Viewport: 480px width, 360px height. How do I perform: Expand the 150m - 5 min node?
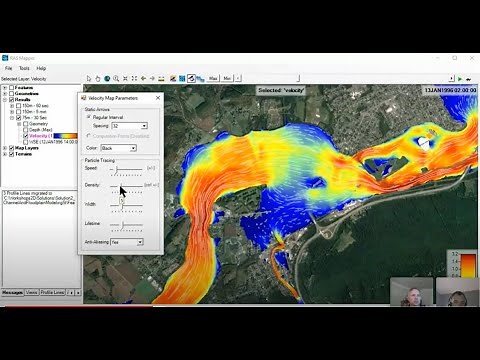pos(12,112)
